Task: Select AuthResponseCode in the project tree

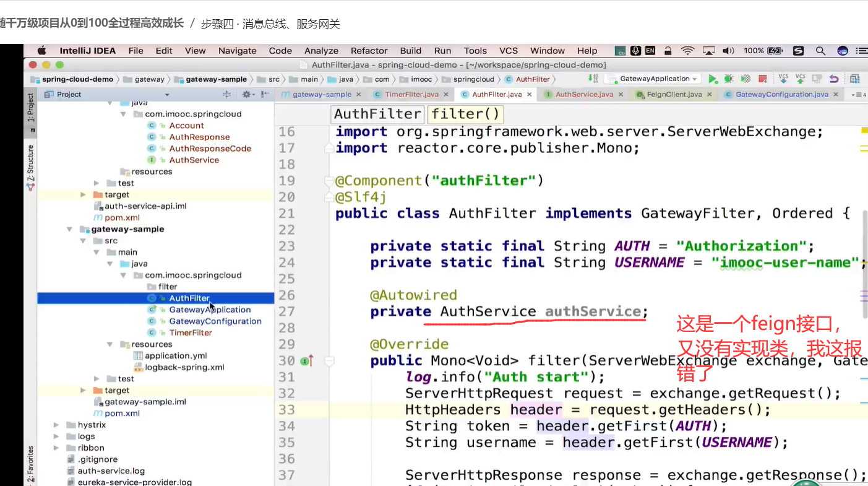Action: (x=210, y=149)
